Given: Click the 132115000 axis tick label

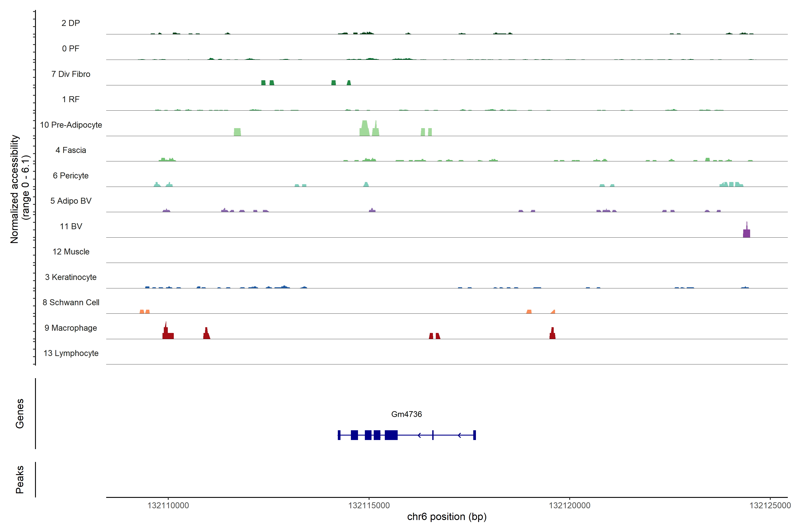Looking at the screenshot, I should pos(369,506).
